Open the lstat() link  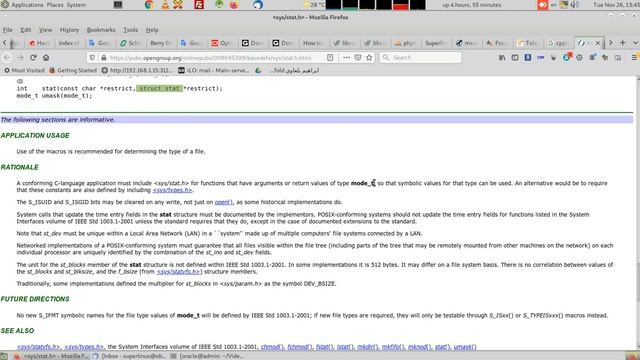pos(345,347)
